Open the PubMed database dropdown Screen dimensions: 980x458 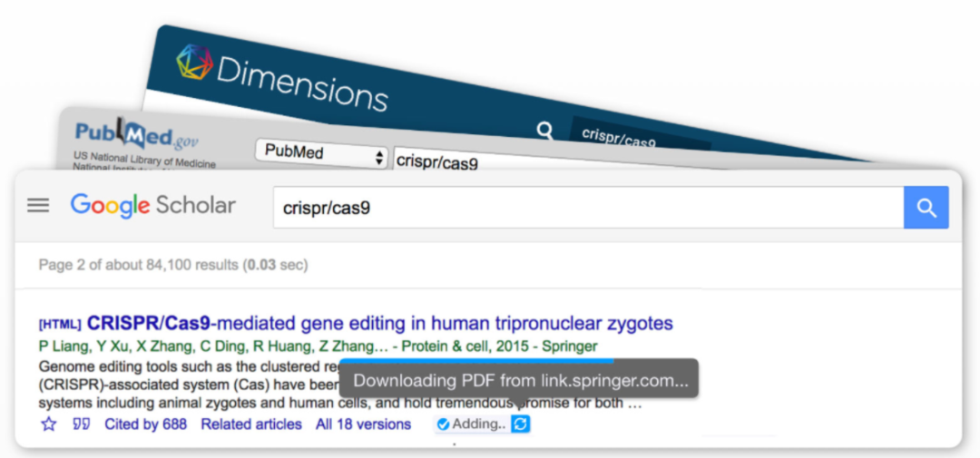[321, 154]
